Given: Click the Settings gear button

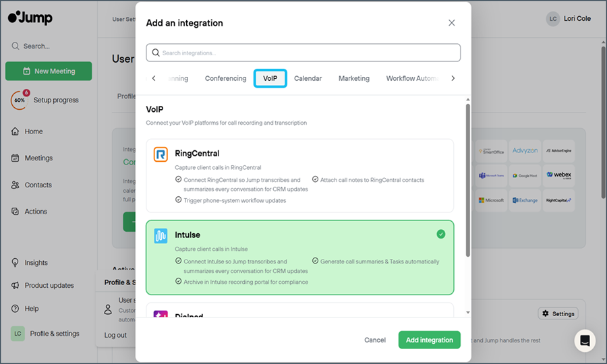Looking at the screenshot, I should pos(558,313).
